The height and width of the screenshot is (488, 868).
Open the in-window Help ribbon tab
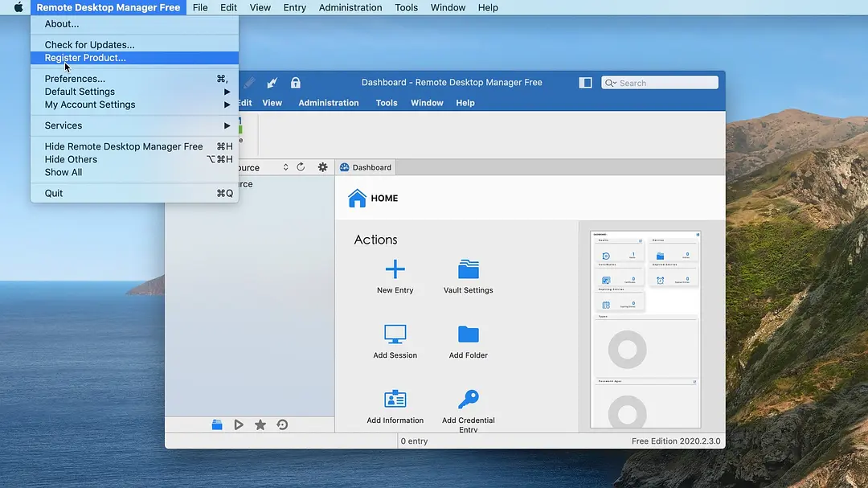tap(465, 103)
